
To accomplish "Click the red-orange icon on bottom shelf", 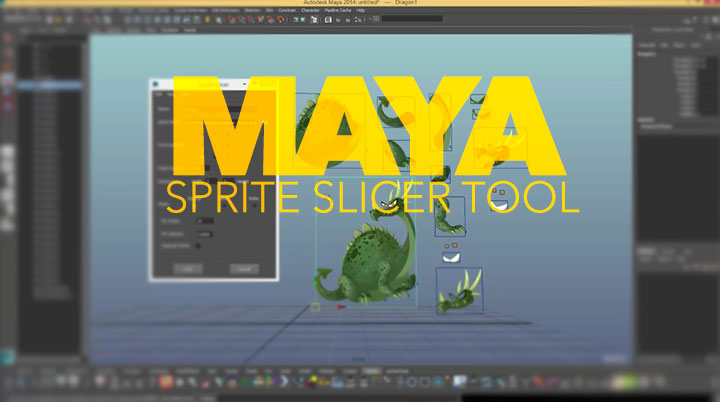I will (166, 381).
